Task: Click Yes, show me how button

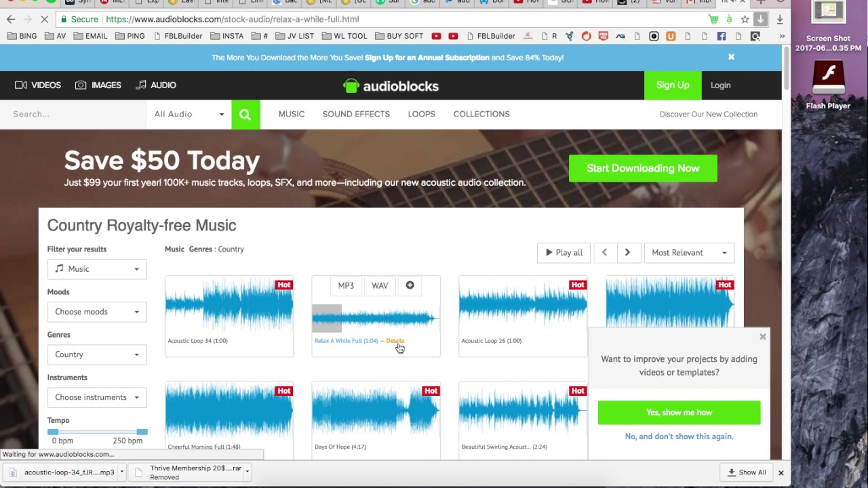Action: pyautogui.click(x=679, y=412)
